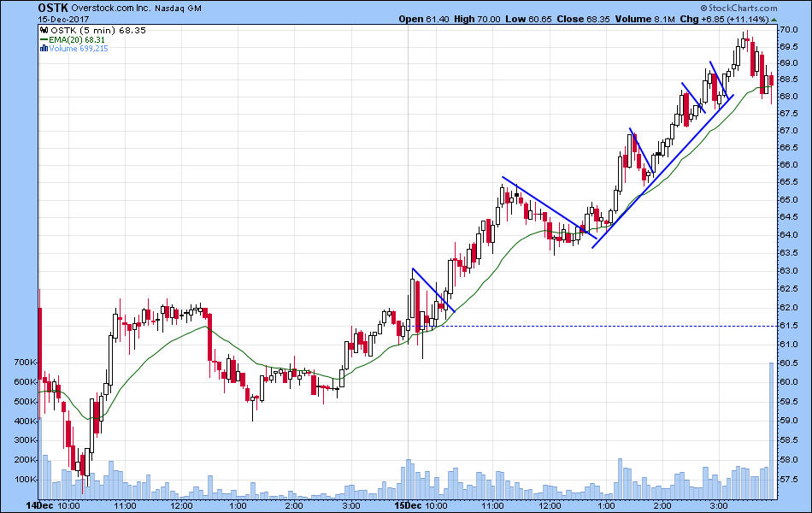
Task: Click the 100K volume axis label
Action: pyautogui.click(x=26, y=480)
